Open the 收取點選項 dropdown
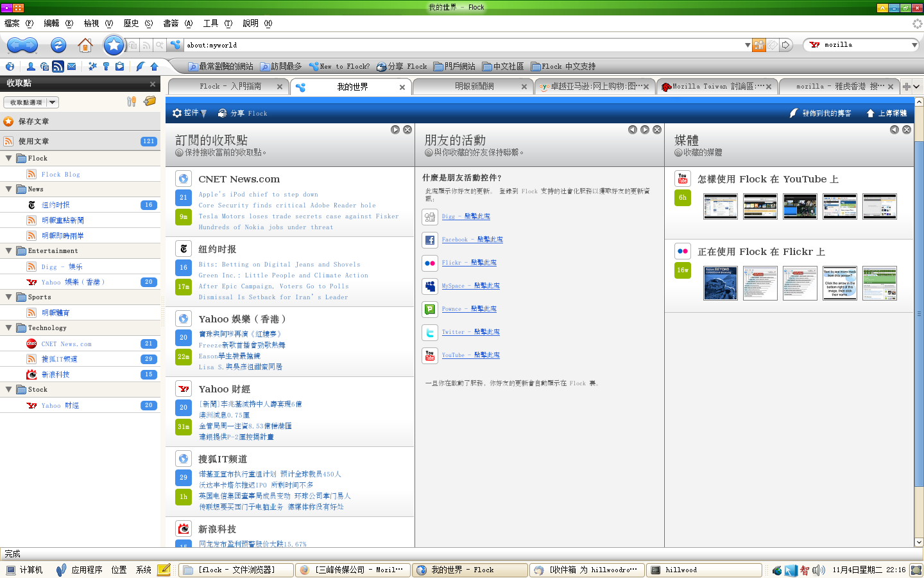924x578 pixels. coord(31,102)
